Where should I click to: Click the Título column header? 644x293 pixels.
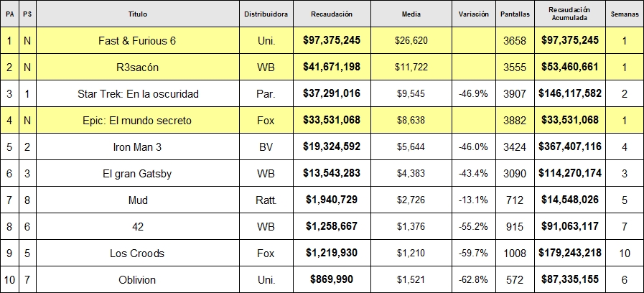coord(137,14)
